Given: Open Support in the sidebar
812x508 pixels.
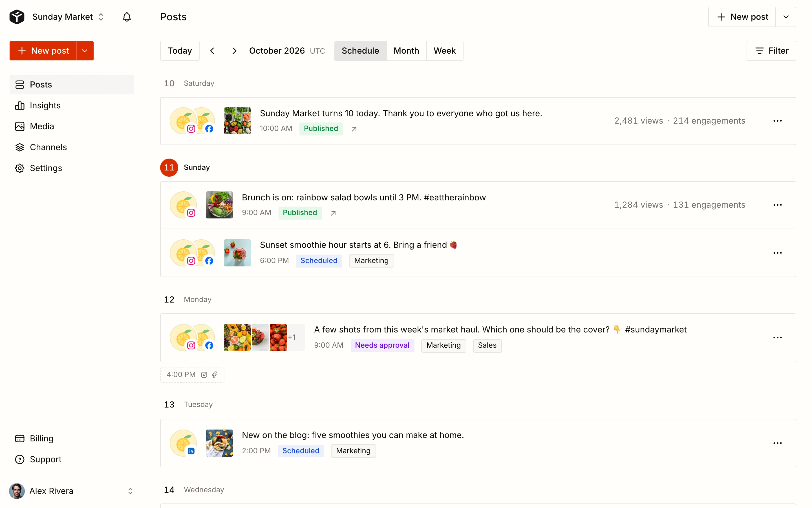Looking at the screenshot, I should [72, 459].
